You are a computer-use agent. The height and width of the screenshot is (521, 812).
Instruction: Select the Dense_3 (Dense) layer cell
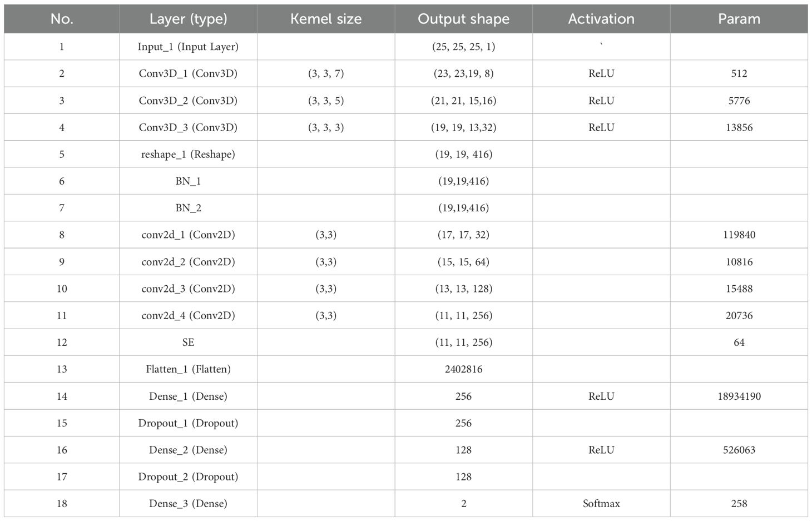[188, 503]
